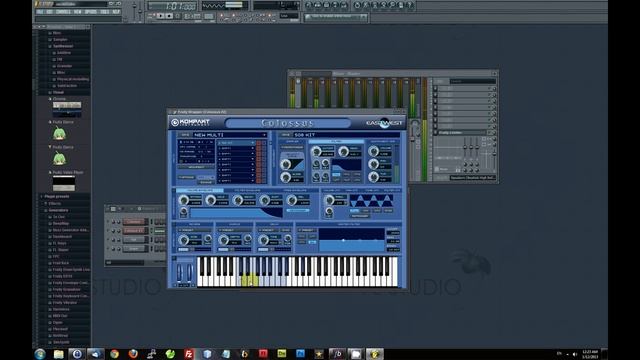Collapse the Generators folder in browser
This screenshot has height=360, width=640.
[58, 210]
